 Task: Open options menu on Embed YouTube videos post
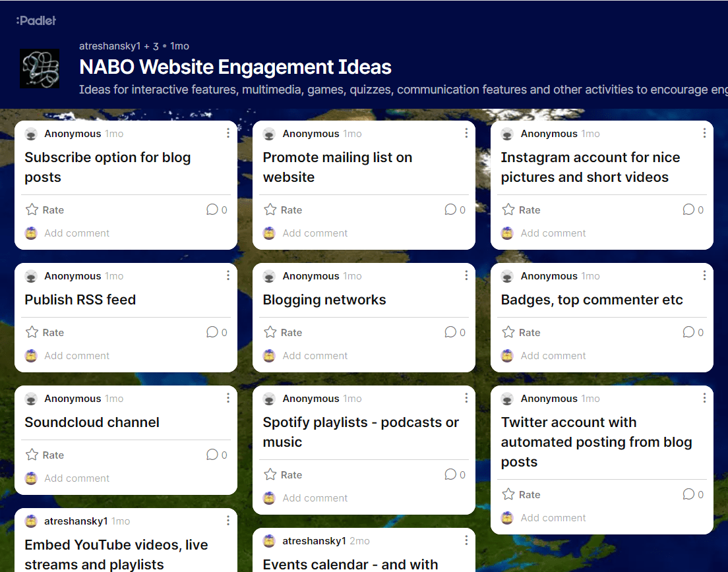(228, 521)
